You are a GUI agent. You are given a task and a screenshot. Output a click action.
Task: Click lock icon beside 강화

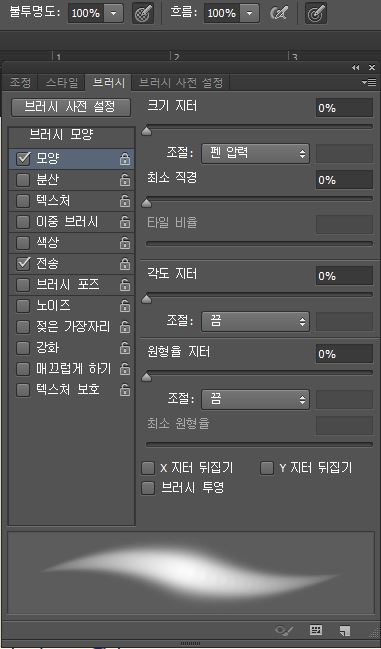pyautogui.click(x=125, y=349)
